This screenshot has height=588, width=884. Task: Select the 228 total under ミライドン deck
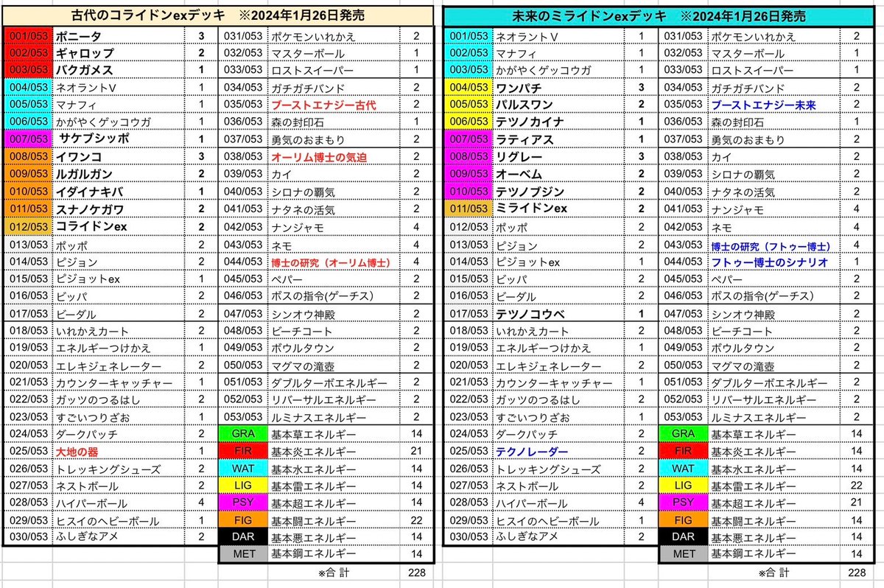click(x=857, y=573)
